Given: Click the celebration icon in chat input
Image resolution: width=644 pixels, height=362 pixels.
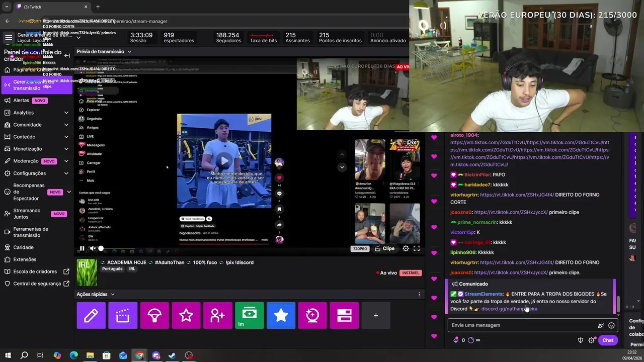Looking at the screenshot, I should click(x=601, y=325).
